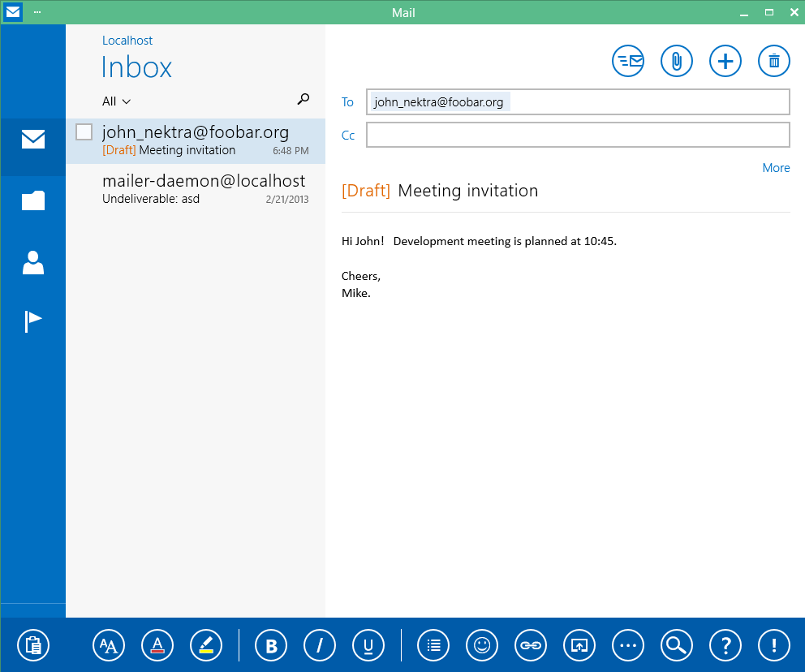Open the app menu via the ellipsis in titlebar
The image size is (805, 672).
click(37, 12)
